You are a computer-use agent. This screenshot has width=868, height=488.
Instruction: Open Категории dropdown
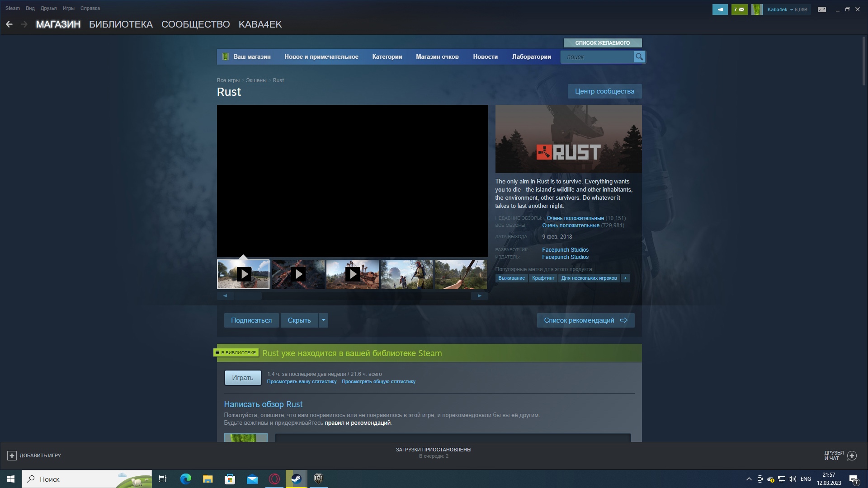pyautogui.click(x=387, y=56)
